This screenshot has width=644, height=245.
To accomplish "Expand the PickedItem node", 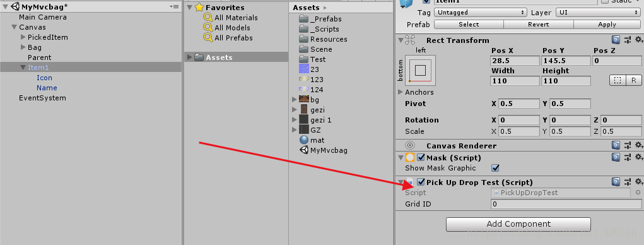I will [x=23, y=37].
